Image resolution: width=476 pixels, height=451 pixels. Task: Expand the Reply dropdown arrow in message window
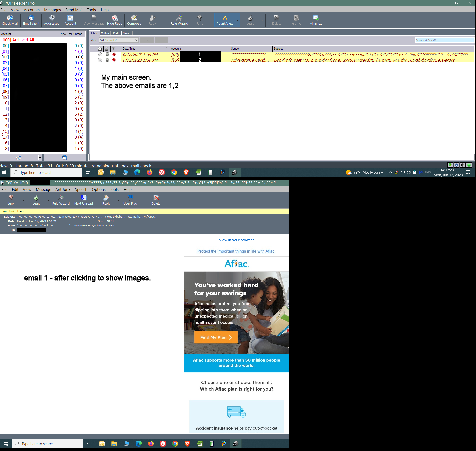click(x=118, y=200)
